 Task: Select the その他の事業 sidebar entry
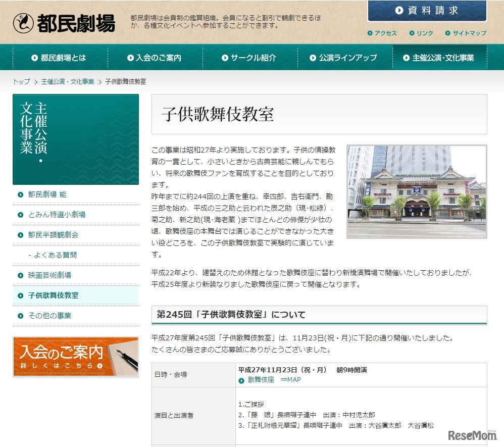click(51, 315)
